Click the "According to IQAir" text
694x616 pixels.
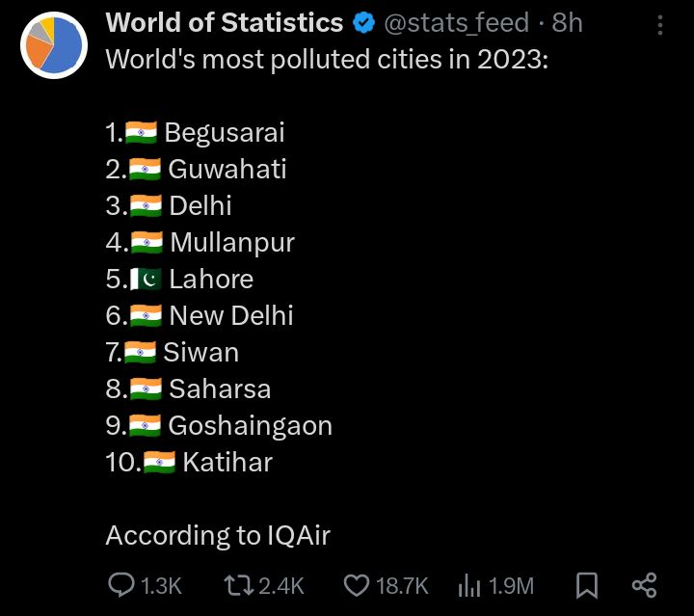pyautogui.click(x=218, y=536)
